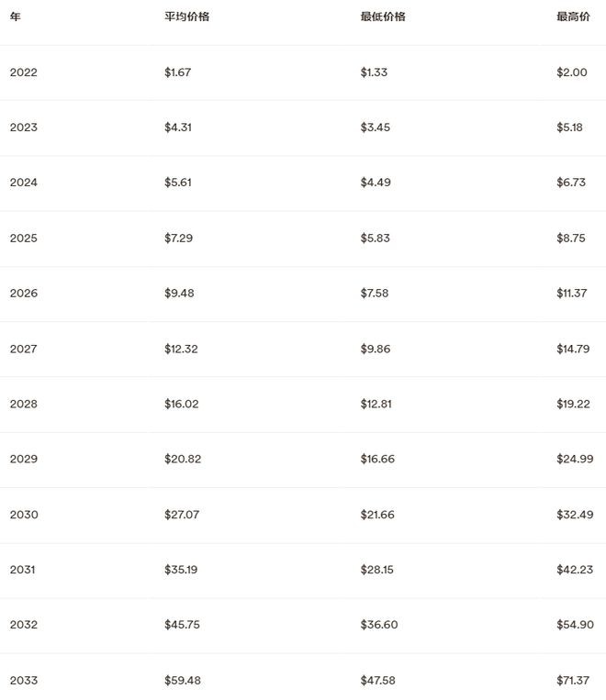The height and width of the screenshot is (700, 606).
Task: Click the lowest price $16.66
Action: 377,460
